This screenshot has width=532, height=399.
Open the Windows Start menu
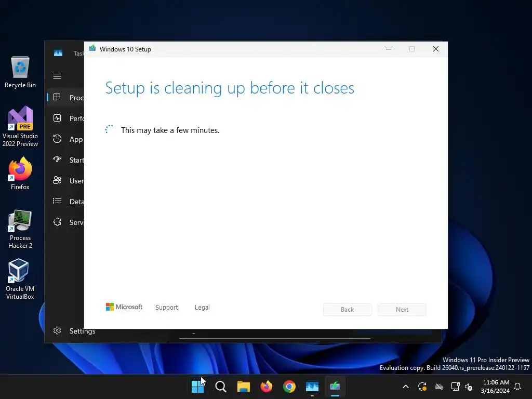(197, 387)
